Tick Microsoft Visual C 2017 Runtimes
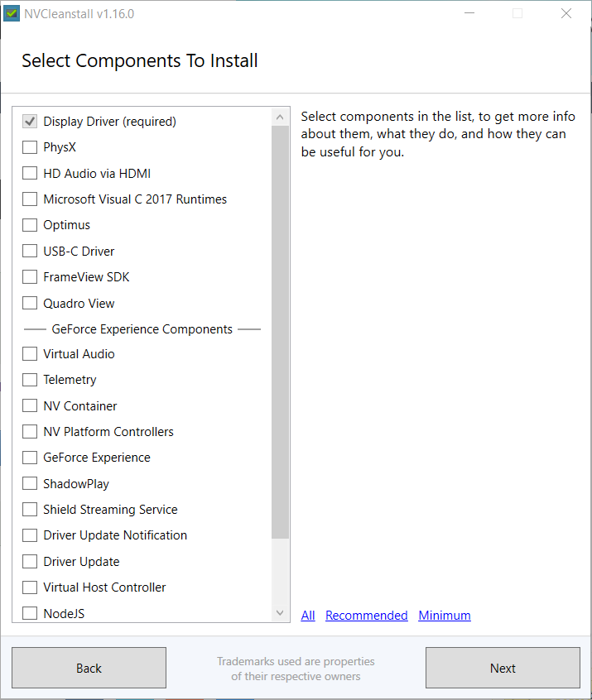 click(30, 199)
